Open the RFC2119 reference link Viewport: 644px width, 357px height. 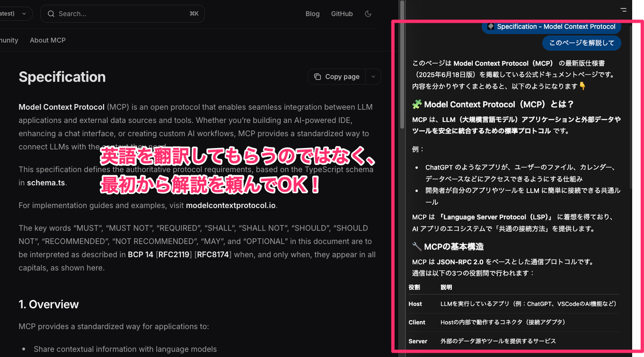[x=174, y=255]
